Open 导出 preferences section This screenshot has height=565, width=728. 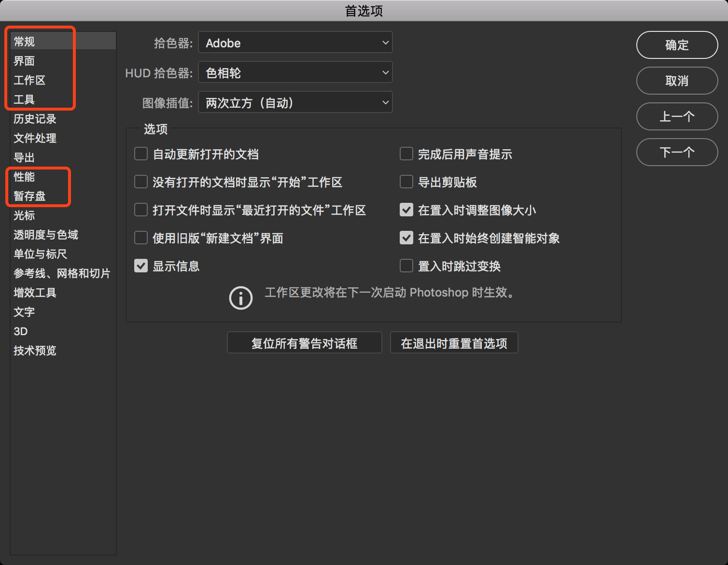[x=63, y=157]
